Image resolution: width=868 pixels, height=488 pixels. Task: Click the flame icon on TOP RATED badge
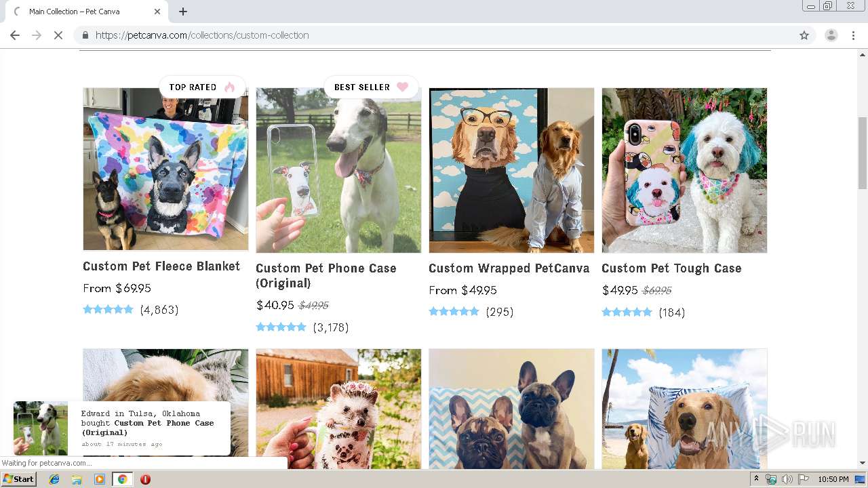[230, 87]
